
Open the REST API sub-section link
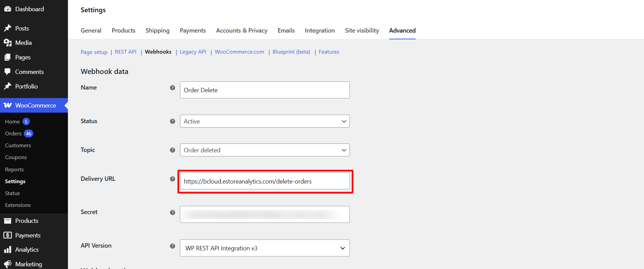pos(126,52)
